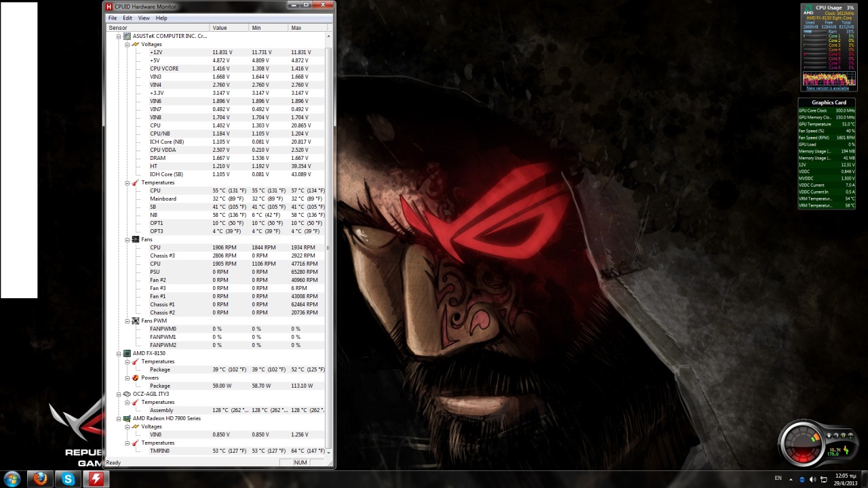Click the ASUSTeK motherboard icon

(x=127, y=36)
